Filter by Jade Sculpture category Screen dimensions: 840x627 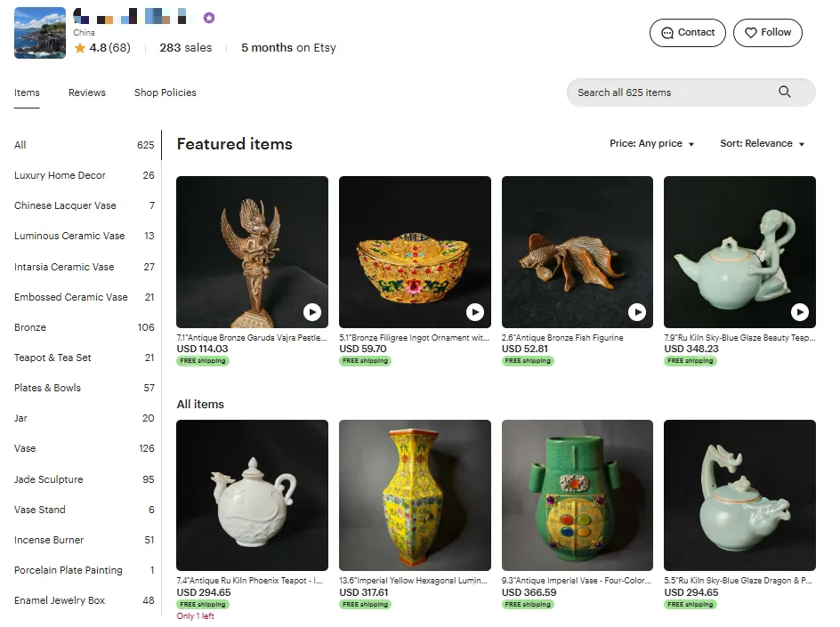coord(49,479)
